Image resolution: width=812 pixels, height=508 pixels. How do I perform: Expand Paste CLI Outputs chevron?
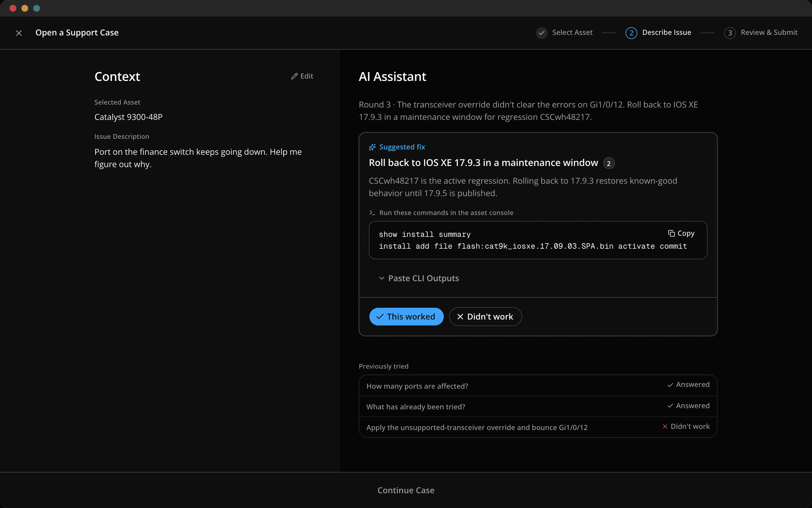(382, 278)
